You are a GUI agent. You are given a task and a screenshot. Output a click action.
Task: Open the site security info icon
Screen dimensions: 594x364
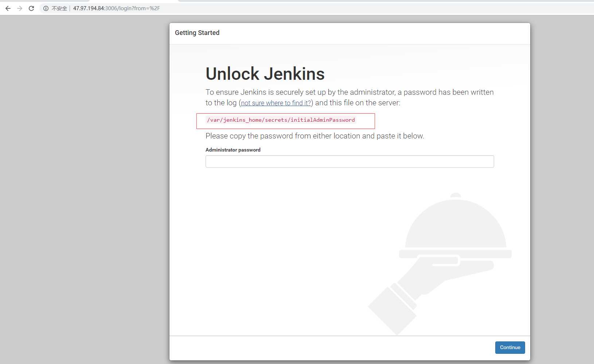click(x=46, y=8)
